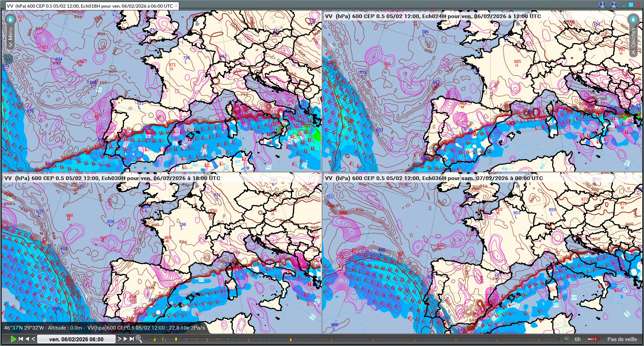Open the date field ven. 06/02/2026 06:00
Viewport: 644px width, 346px height.
pyautogui.click(x=76, y=339)
